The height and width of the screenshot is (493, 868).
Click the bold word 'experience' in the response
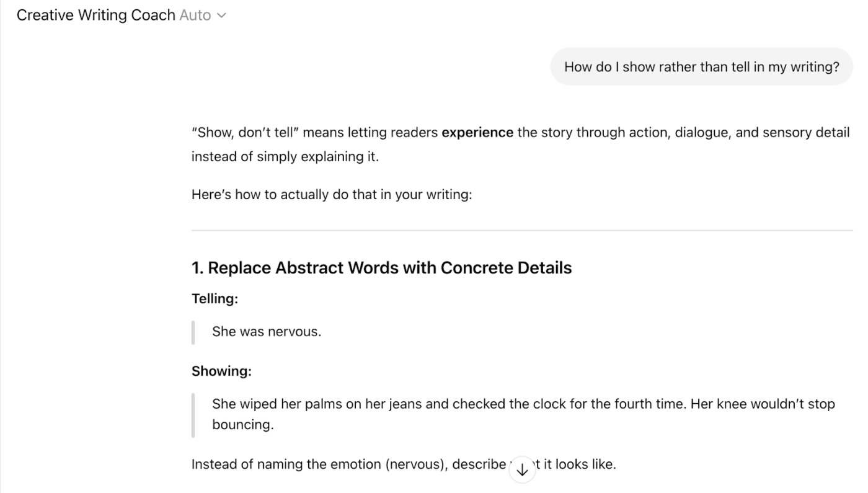tap(477, 132)
